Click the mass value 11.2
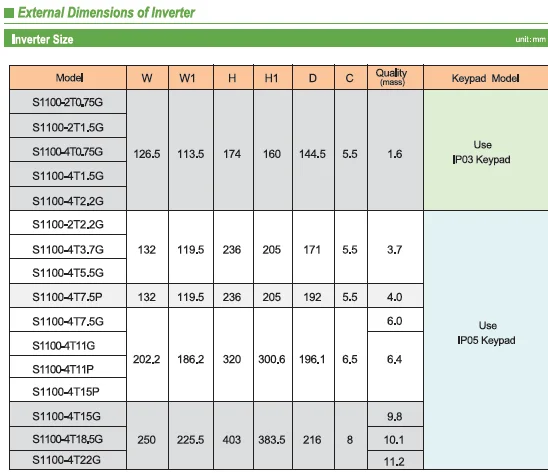 tap(394, 462)
